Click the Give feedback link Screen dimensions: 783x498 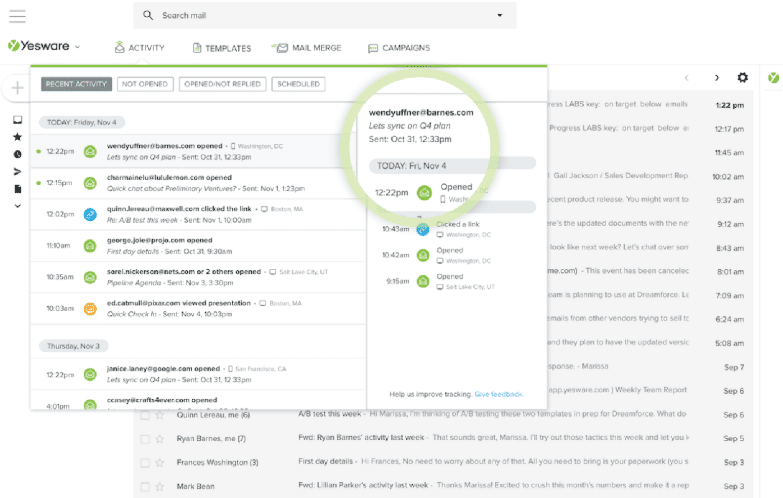coord(499,395)
